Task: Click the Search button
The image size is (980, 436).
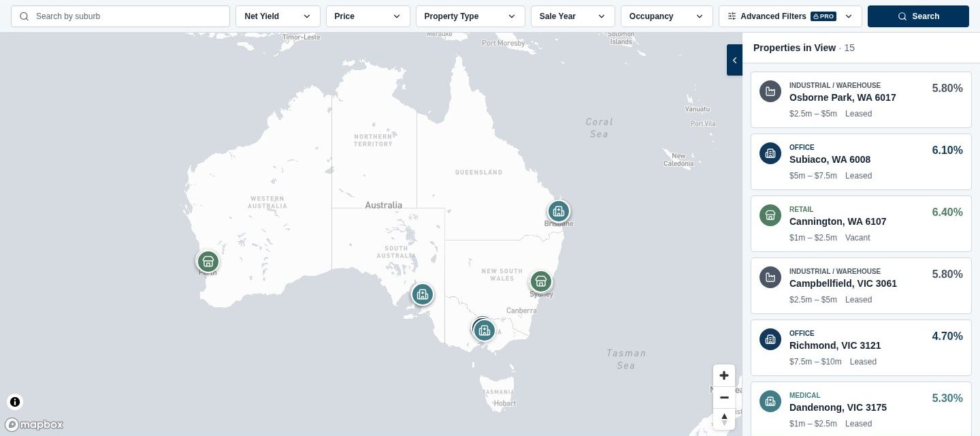Action: [x=918, y=16]
